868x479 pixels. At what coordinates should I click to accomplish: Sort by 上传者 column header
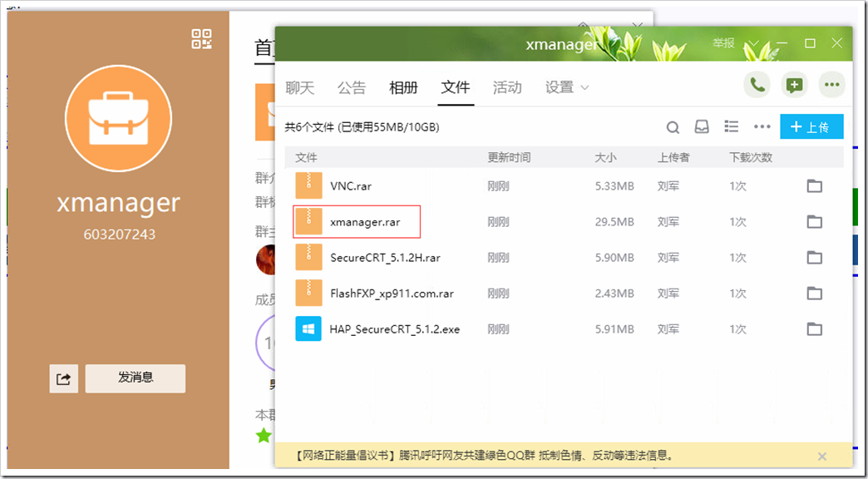pyautogui.click(x=673, y=158)
